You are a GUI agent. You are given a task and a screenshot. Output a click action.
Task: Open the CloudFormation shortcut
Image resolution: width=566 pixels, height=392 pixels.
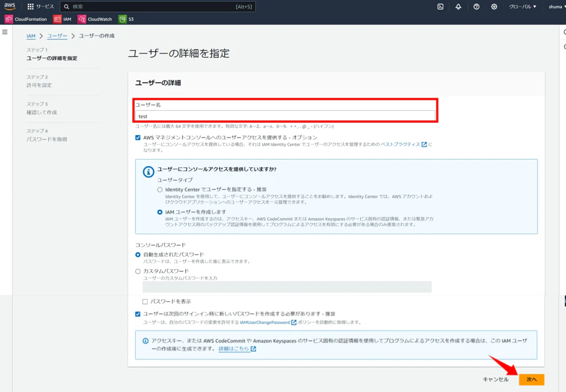(x=26, y=19)
